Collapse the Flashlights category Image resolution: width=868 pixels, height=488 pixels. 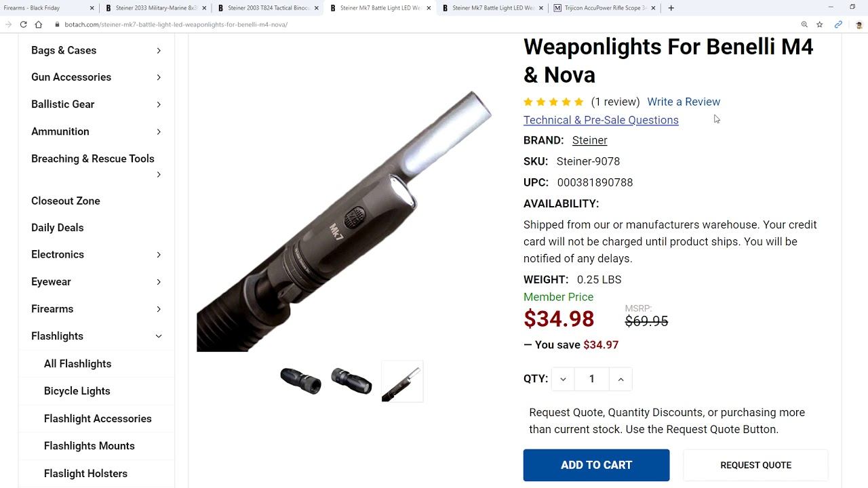pos(159,336)
